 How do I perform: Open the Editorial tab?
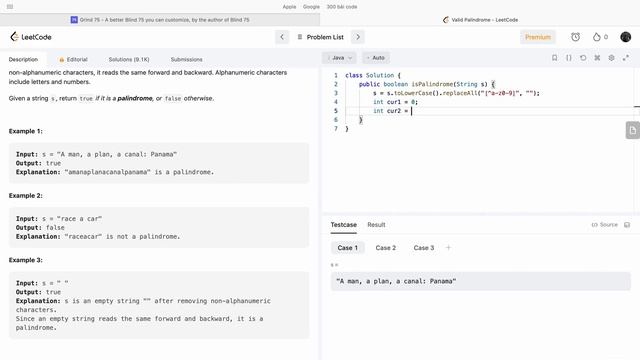coord(73,60)
